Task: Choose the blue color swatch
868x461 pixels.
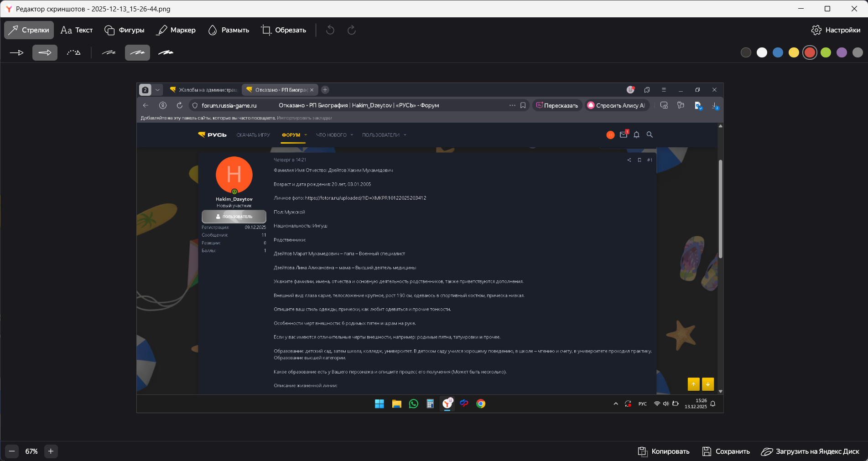Action: pos(778,52)
